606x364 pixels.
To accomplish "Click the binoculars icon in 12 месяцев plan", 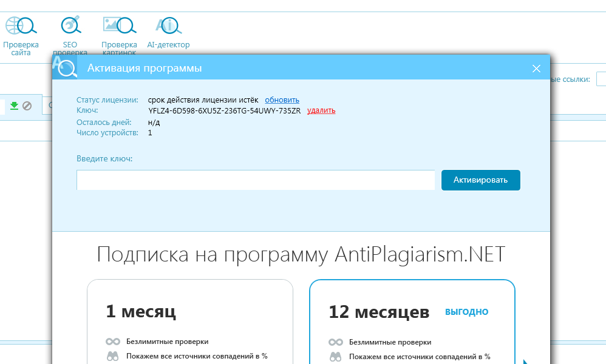I will coord(335,356).
